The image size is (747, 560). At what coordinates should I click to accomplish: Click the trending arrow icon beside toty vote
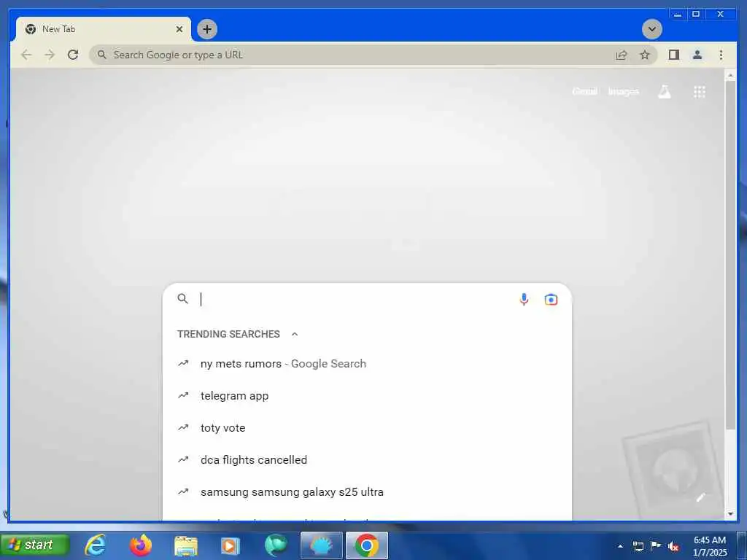183,427
